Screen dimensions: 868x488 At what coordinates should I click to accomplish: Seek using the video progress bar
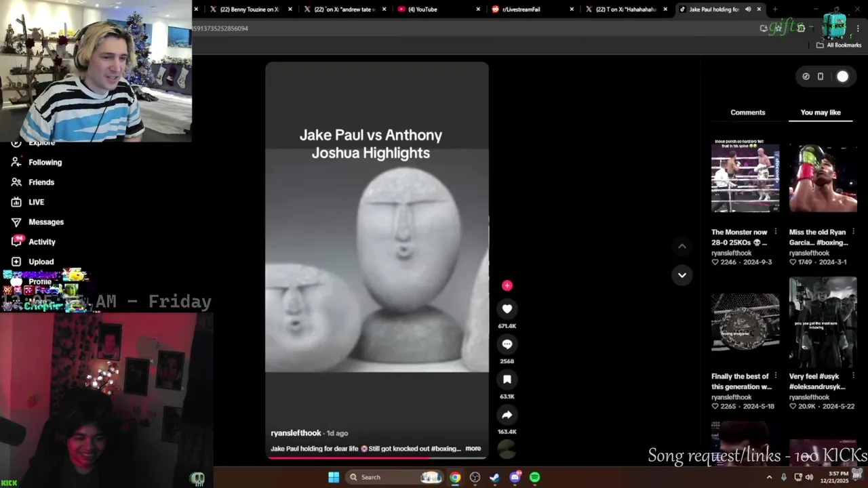377,457
